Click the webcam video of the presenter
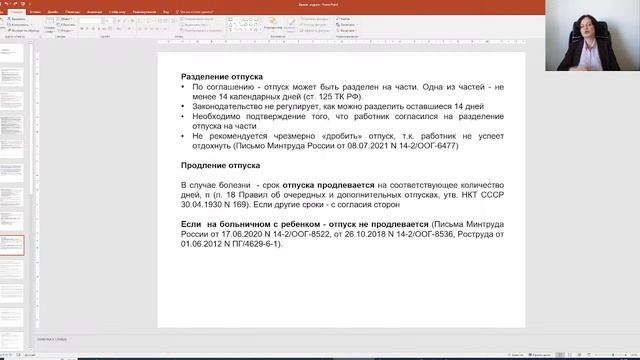The width and height of the screenshot is (640, 360). 593,36
